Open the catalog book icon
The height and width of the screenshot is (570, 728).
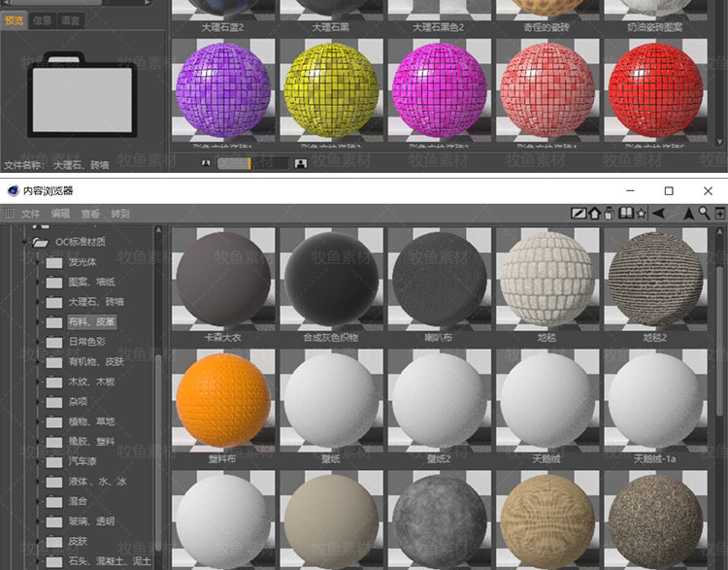tap(626, 214)
